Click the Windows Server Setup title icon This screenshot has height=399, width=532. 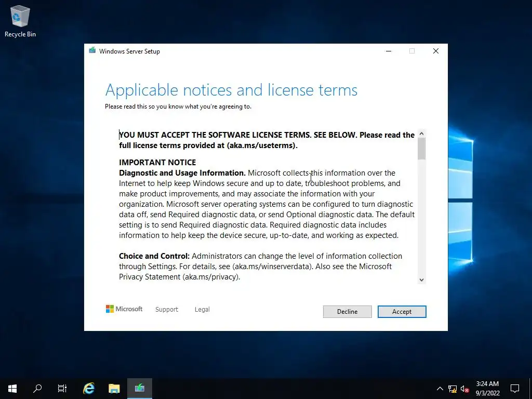coord(92,50)
